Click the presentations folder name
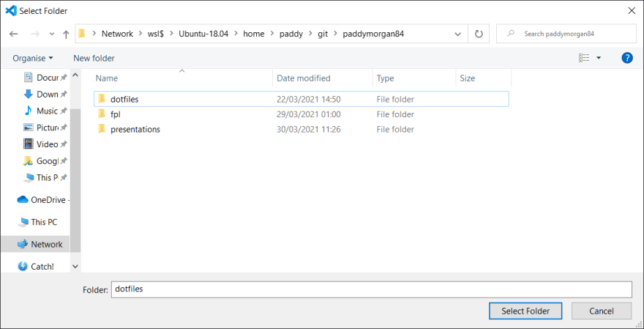The width and height of the screenshot is (644, 329). click(135, 130)
